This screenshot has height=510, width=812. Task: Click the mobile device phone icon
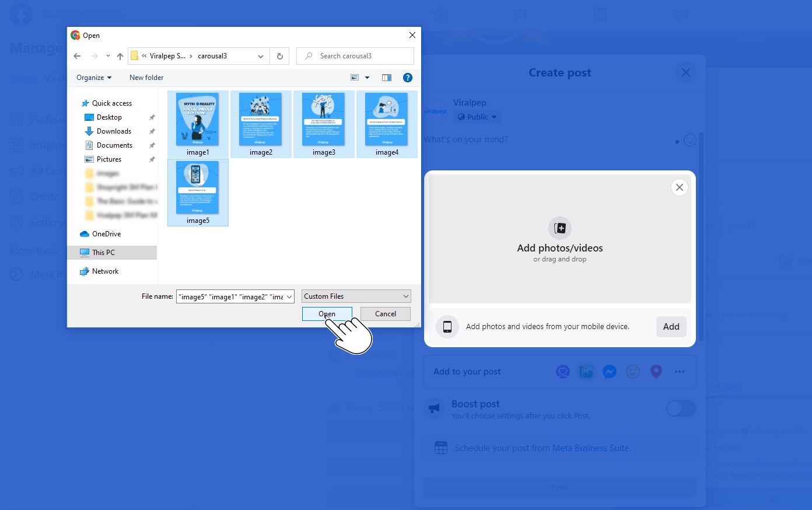pos(447,327)
